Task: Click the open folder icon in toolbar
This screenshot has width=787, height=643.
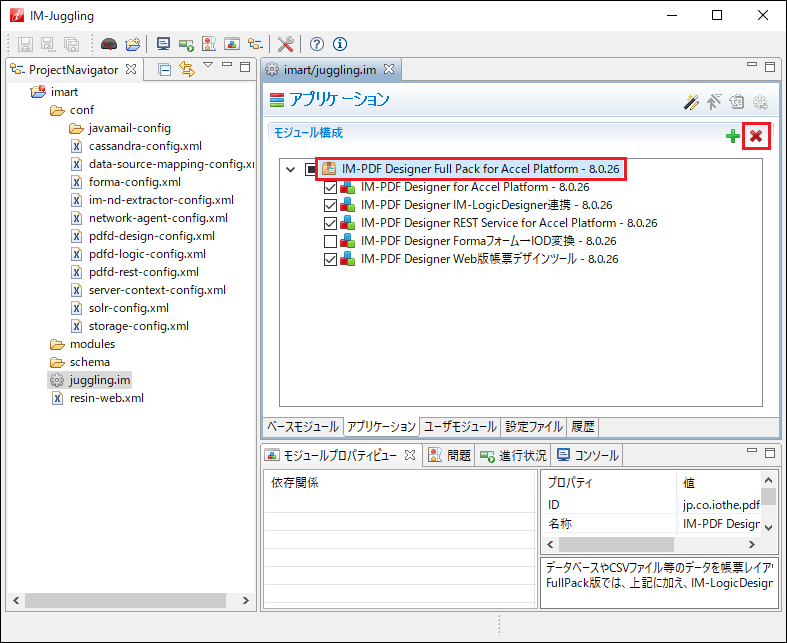Action: click(132, 44)
